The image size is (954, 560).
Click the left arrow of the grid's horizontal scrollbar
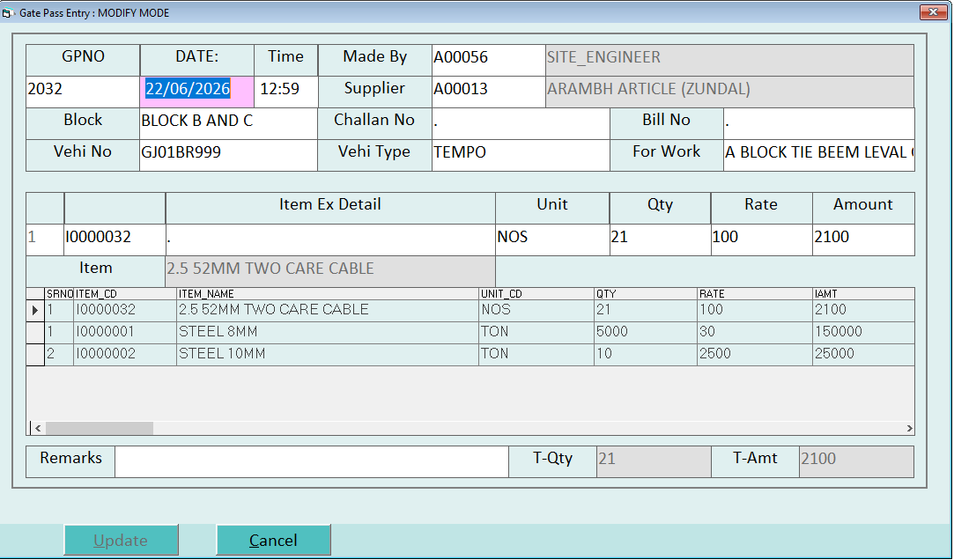click(38, 429)
